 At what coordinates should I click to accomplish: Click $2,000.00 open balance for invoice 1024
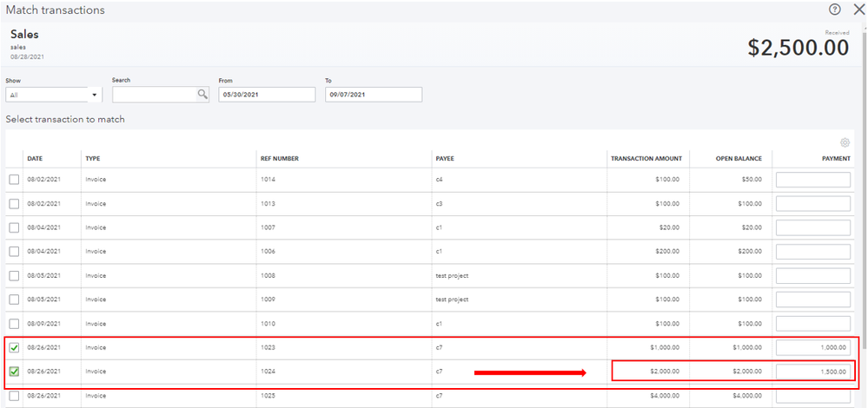point(747,372)
